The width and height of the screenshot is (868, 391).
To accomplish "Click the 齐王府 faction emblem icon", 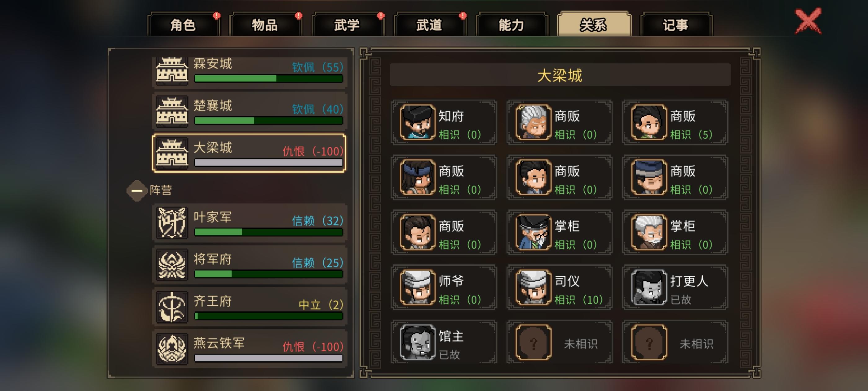I will 172,307.
